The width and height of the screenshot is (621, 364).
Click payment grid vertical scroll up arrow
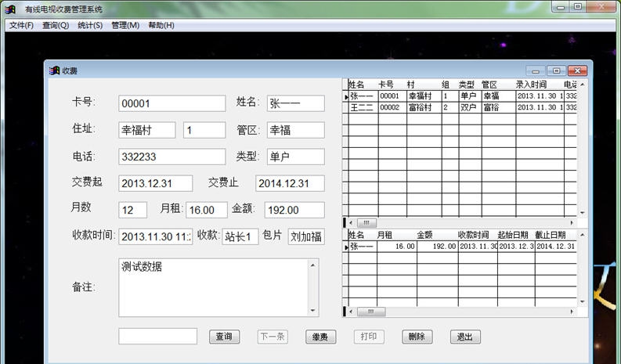tap(582, 235)
